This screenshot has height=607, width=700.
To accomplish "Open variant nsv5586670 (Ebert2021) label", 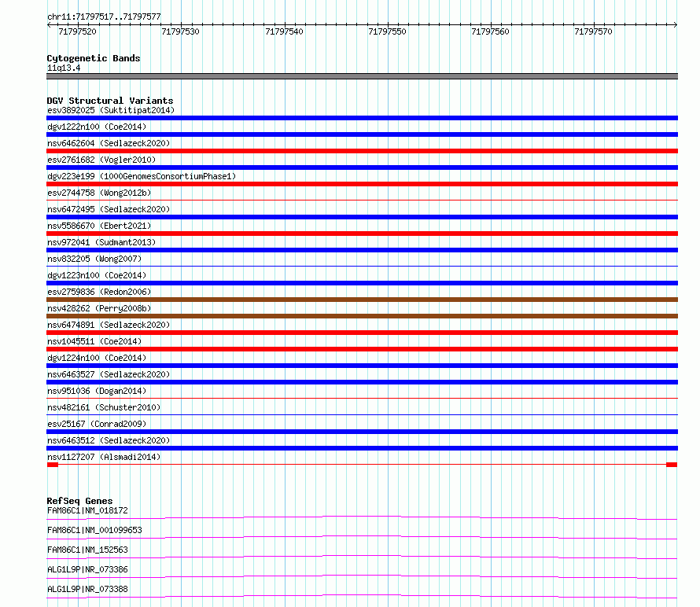I will coord(99,226).
